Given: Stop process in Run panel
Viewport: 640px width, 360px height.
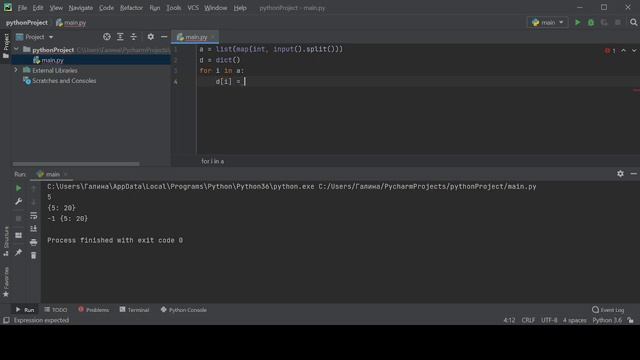Looking at the screenshot, I should click(x=18, y=218).
